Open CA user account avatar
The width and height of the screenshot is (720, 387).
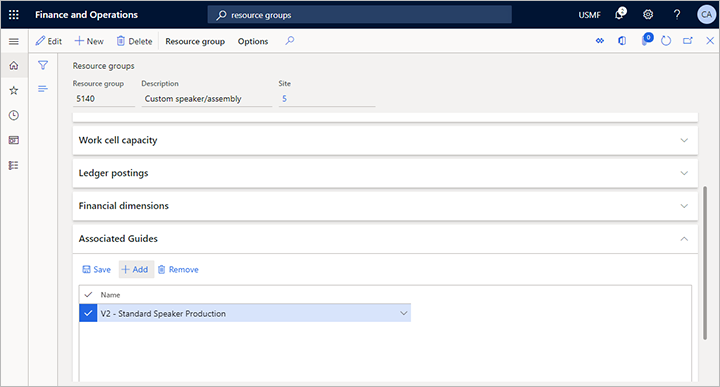pos(706,15)
